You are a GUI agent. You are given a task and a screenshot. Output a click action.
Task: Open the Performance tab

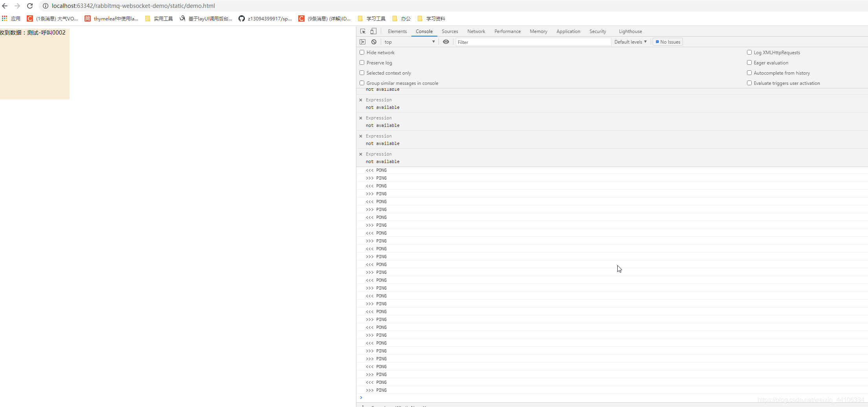point(508,31)
